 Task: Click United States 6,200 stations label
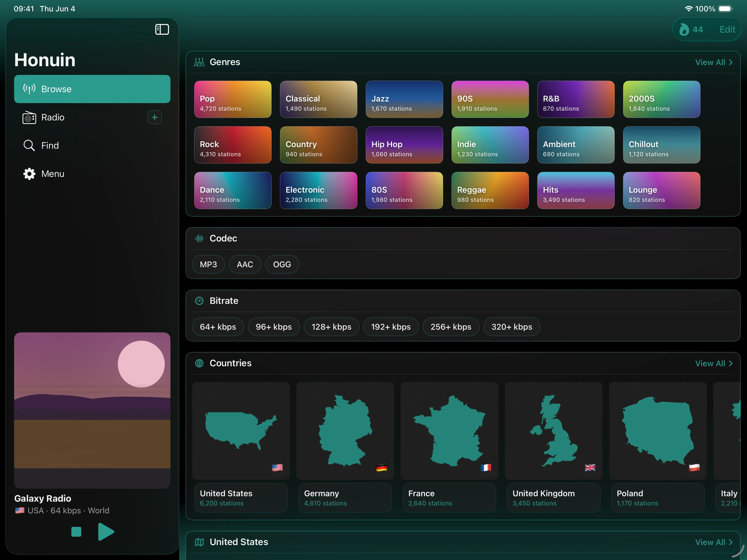click(241, 498)
